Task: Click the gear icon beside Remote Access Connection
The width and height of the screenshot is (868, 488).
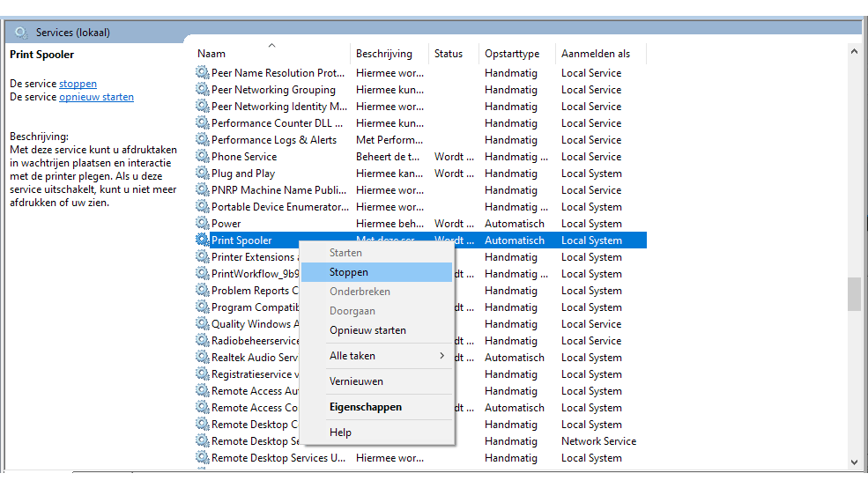Action: [x=202, y=407]
